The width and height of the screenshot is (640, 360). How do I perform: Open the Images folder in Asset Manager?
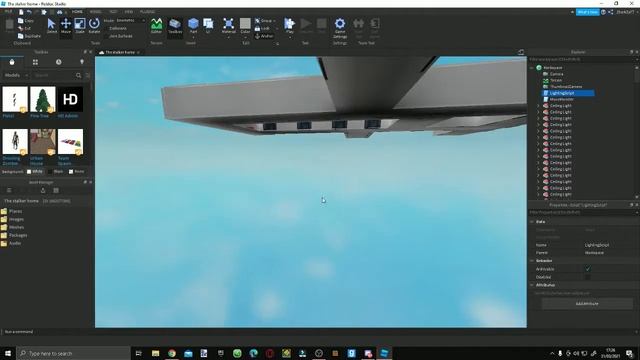tap(13, 219)
